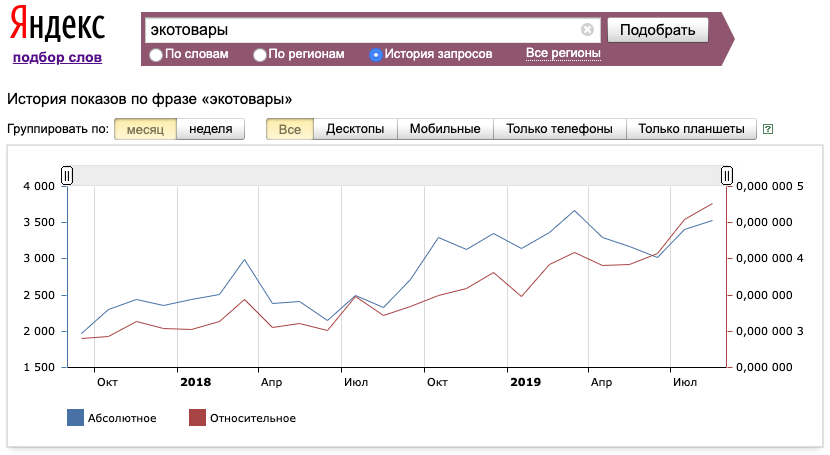Switch to the Десктопы filter
830x455 pixels.
pos(355,129)
